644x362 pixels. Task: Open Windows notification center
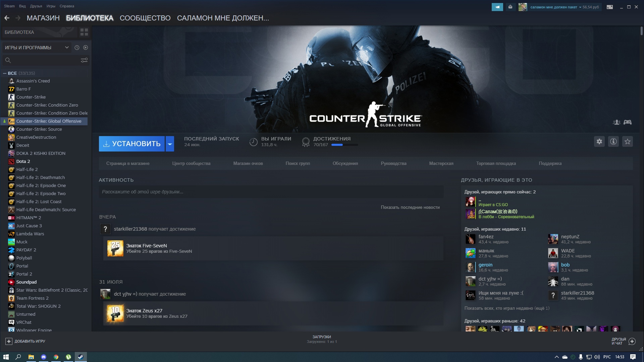click(633, 357)
